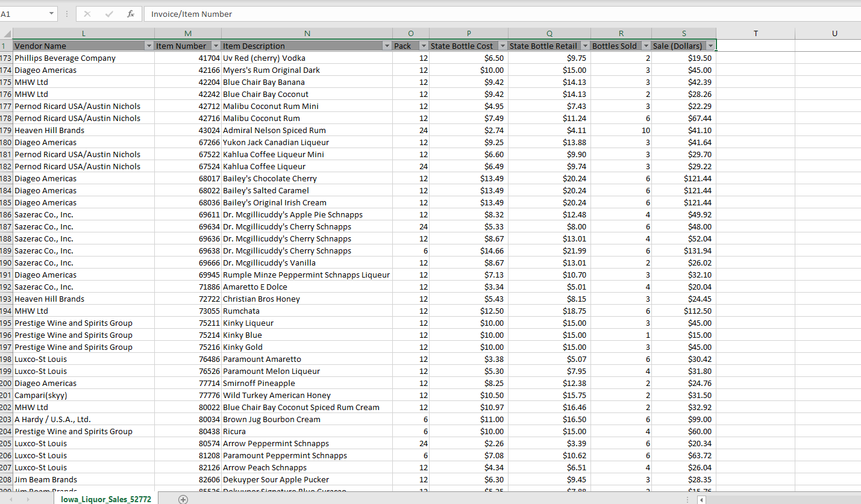
Task: Select column O header
Action: point(410,34)
